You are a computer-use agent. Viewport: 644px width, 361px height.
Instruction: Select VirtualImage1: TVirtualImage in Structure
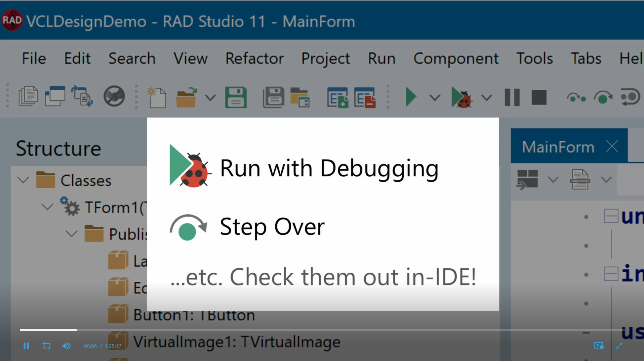coord(224,342)
